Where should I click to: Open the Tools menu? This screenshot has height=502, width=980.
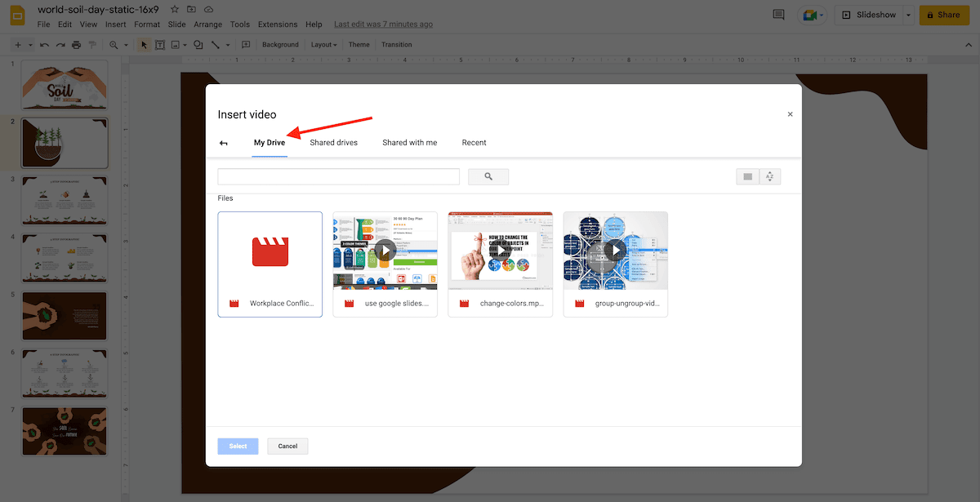pyautogui.click(x=240, y=24)
